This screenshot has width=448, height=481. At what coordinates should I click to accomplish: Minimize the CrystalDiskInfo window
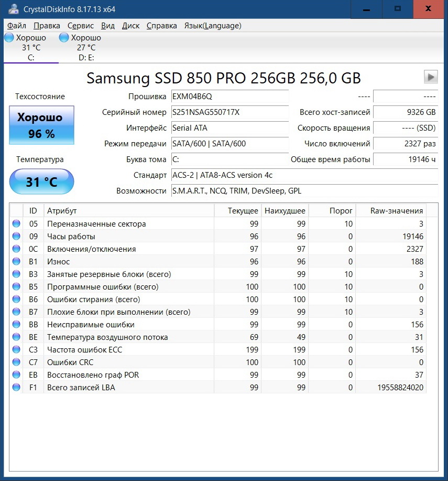pos(366,9)
